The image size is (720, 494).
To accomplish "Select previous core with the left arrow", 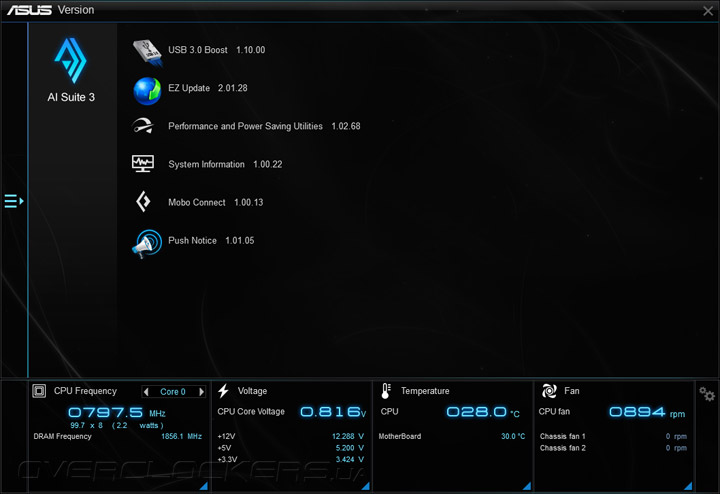I will pyautogui.click(x=146, y=392).
